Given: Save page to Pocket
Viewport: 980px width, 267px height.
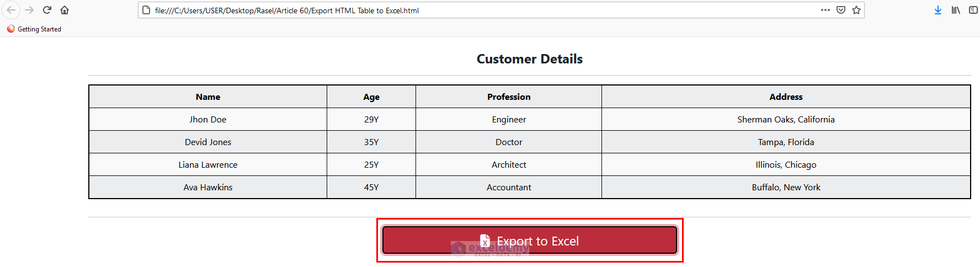Looking at the screenshot, I should pyautogui.click(x=841, y=10).
